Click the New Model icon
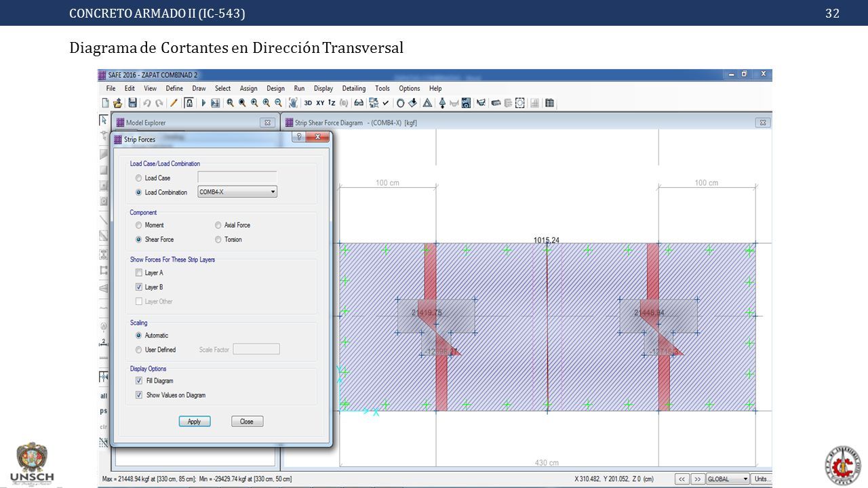868x488 pixels. point(105,103)
